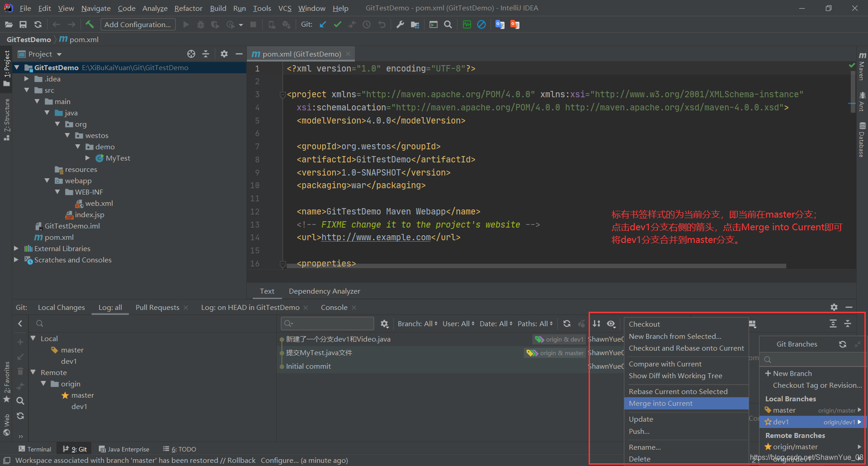Click the green Git Commit checkmark
The image size is (868, 466).
(x=337, y=24)
